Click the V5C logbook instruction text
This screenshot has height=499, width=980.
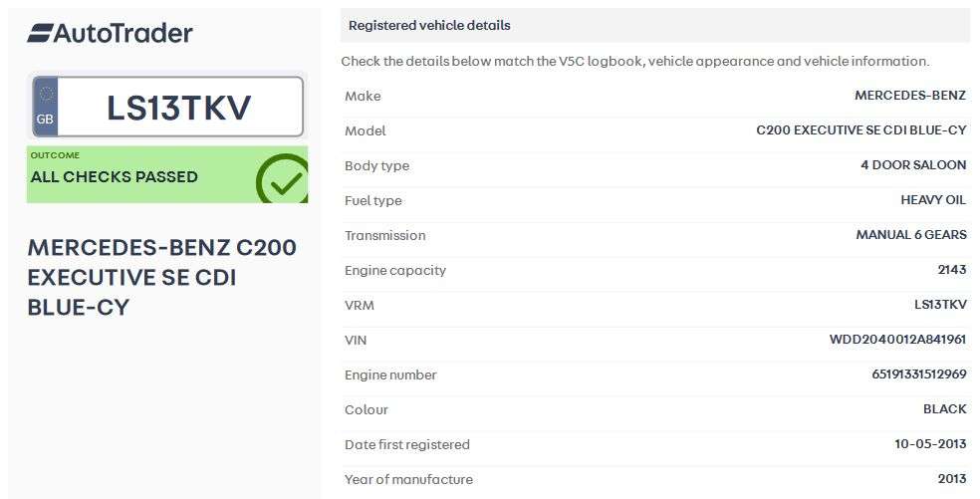pos(634,62)
